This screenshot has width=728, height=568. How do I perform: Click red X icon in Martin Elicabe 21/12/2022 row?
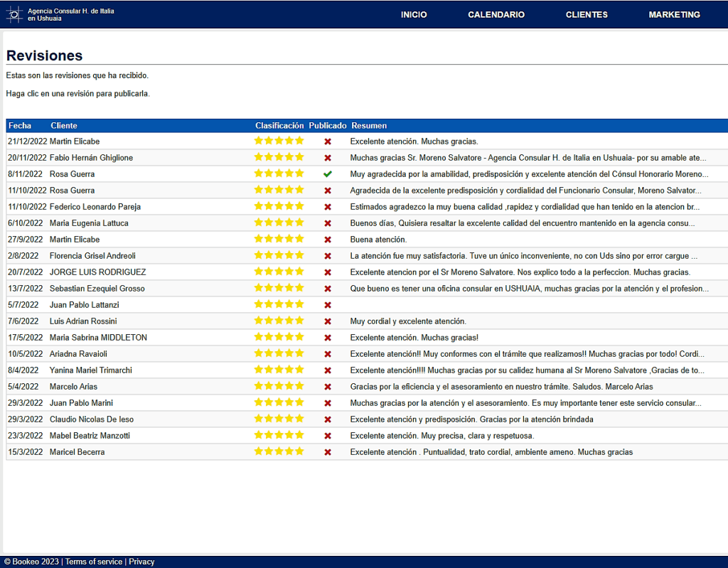[328, 141]
